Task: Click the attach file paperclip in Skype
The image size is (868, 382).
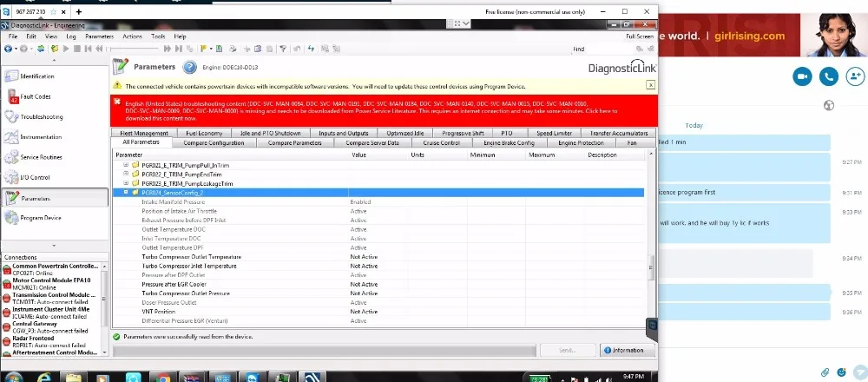Action: point(825,372)
